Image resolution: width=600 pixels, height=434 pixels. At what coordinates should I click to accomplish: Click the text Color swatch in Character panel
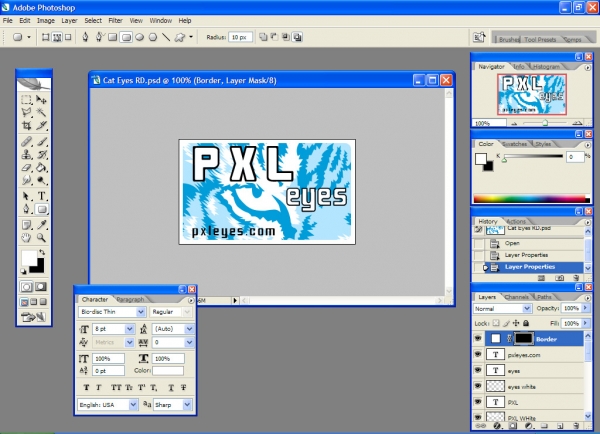pos(168,370)
